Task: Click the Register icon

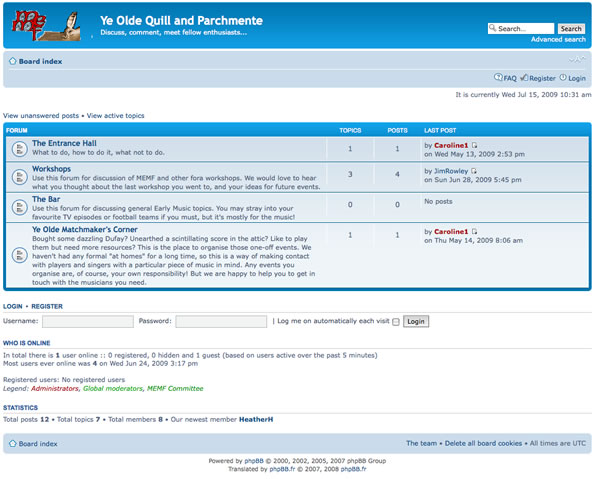Action: 524,78
